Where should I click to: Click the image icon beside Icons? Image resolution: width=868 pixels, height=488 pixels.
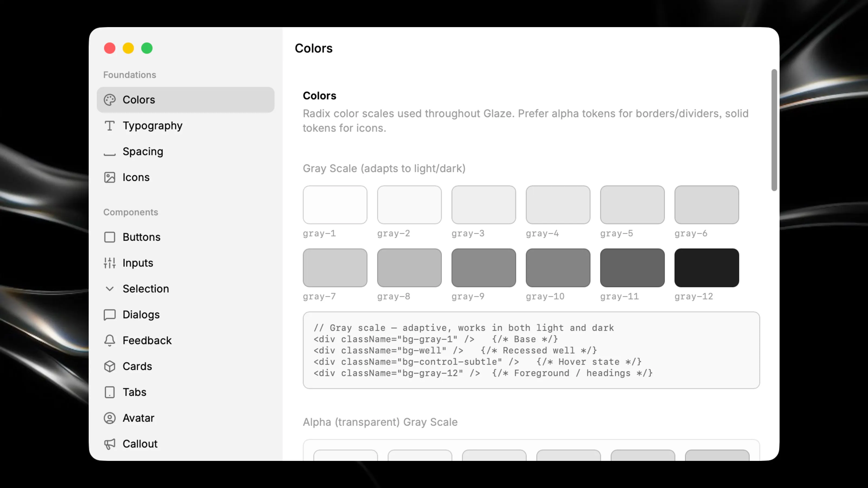coord(110,178)
